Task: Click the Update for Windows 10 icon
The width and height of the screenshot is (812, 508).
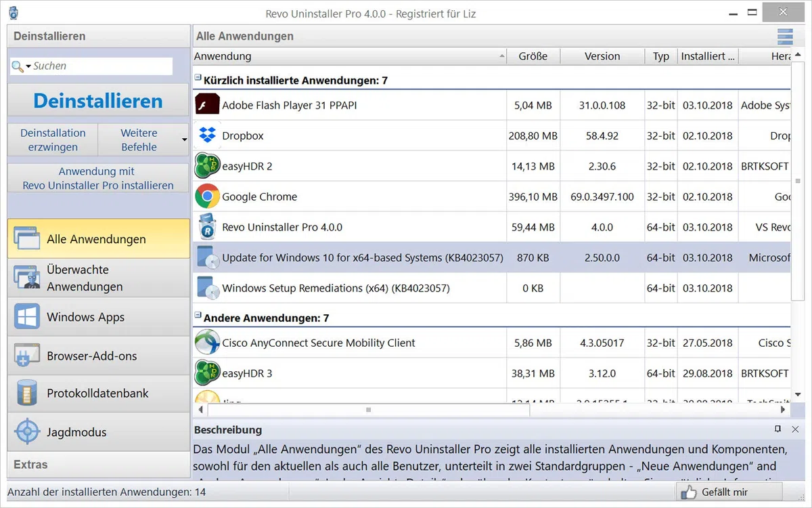Action: pyautogui.click(x=207, y=257)
